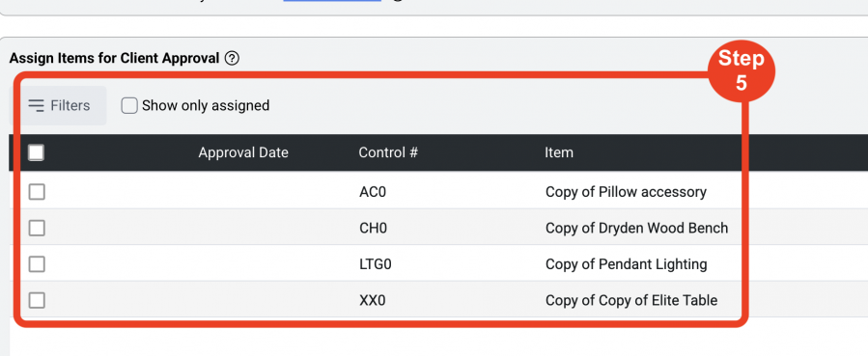The image size is (868, 356).
Task: Click the AC0 control number cell
Action: 373,192
